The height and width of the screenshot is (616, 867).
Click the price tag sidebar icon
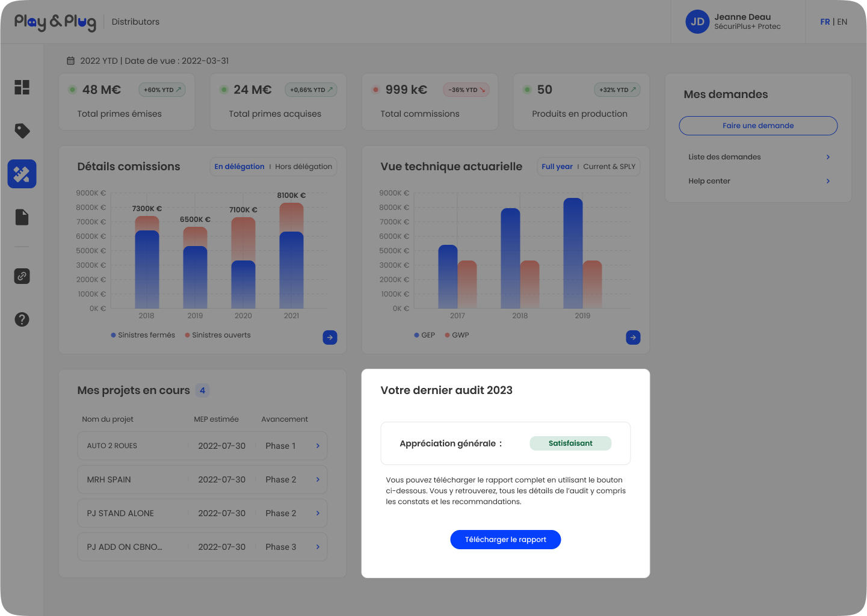(x=22, y=131)
